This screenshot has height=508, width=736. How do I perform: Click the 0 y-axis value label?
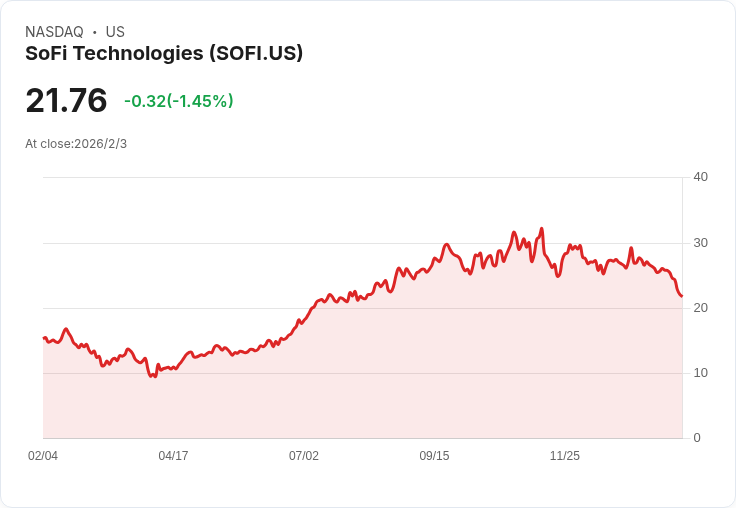[697, 438]
